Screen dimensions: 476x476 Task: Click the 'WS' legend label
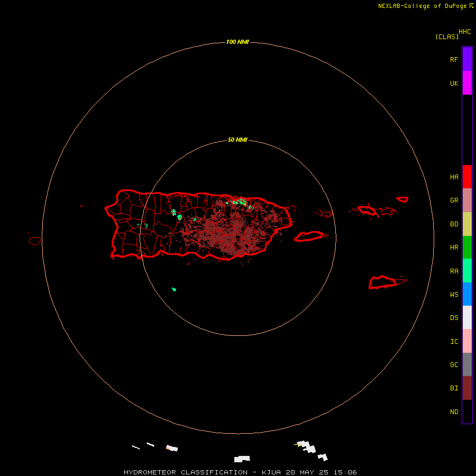(x=454, y=295)
